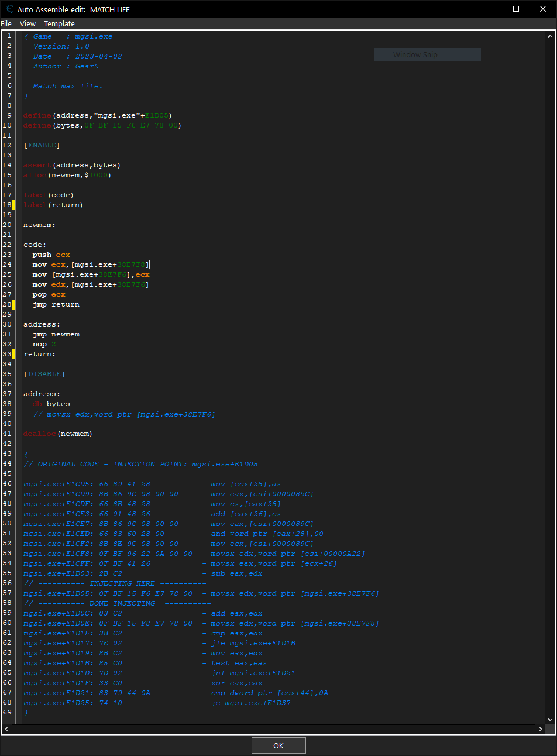This screenshot has width=557, height=756.
Task: Click the modified-line marker at line 18
Action: click(x=14, y=205)
